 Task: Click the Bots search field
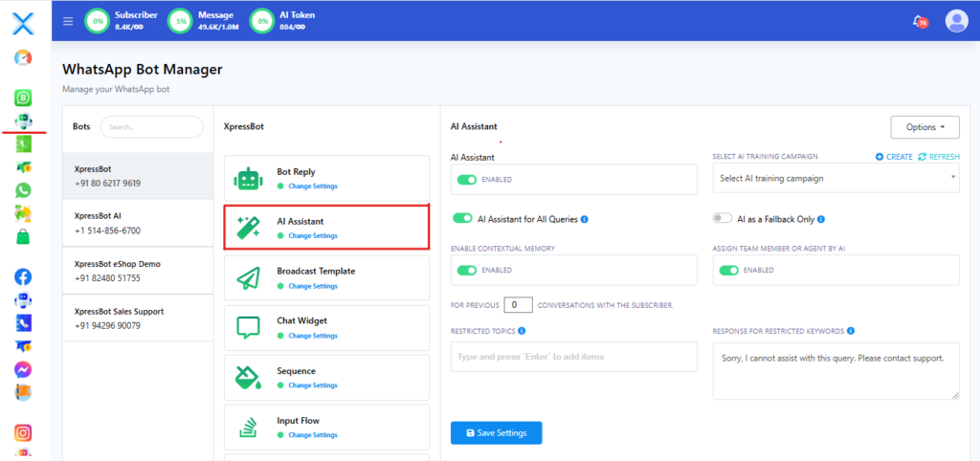tap(151, 126)
